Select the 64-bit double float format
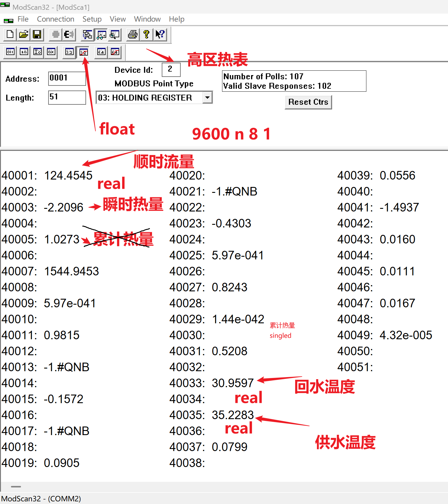 pos(101,52)
